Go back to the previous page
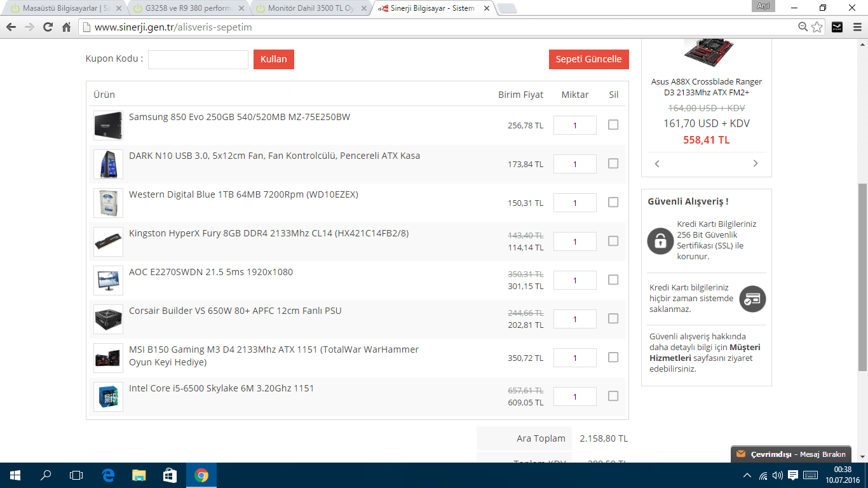Image resolution: width=868 pixels, height=488 pixels. pos(11,27)
